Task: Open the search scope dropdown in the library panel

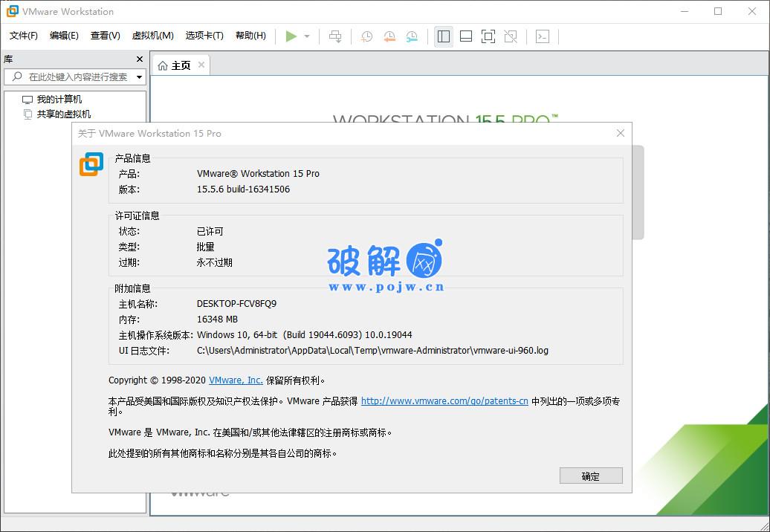Action: pyautogui.click(x=138, y=77)
